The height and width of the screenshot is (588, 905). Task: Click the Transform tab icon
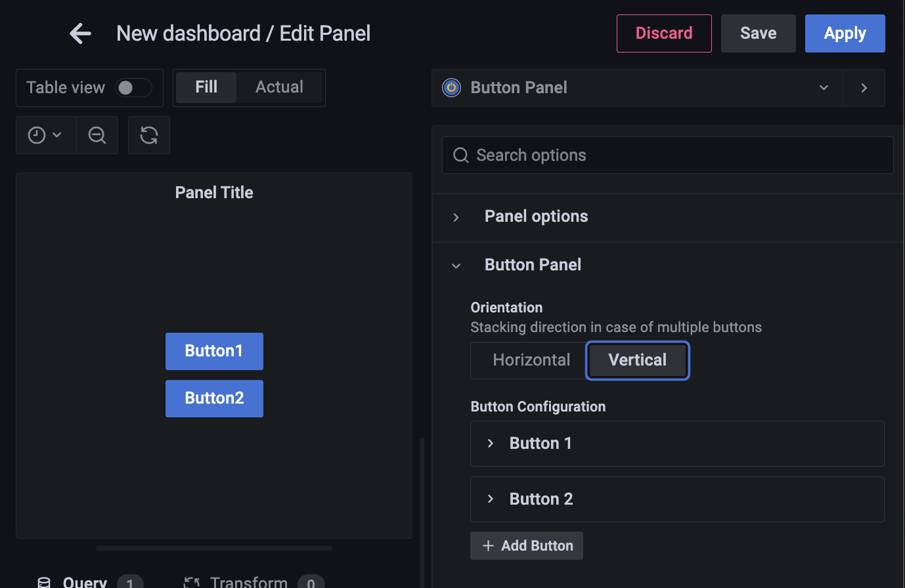191,581
